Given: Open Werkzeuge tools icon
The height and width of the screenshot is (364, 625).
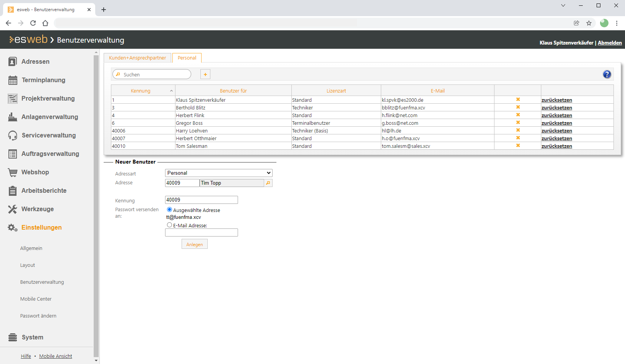Looking at the screenshot, I should pyautogui.click(x=13, y=209).
